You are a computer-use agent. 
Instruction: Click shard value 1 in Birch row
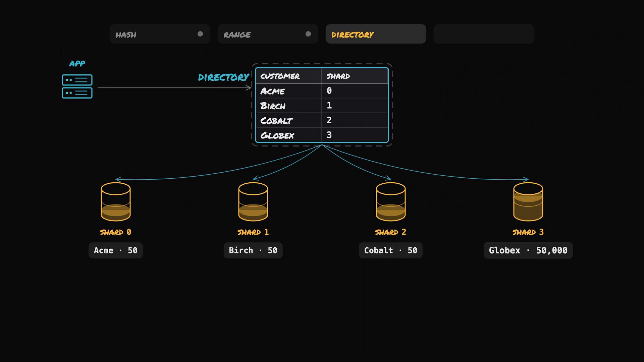(329, 106)
